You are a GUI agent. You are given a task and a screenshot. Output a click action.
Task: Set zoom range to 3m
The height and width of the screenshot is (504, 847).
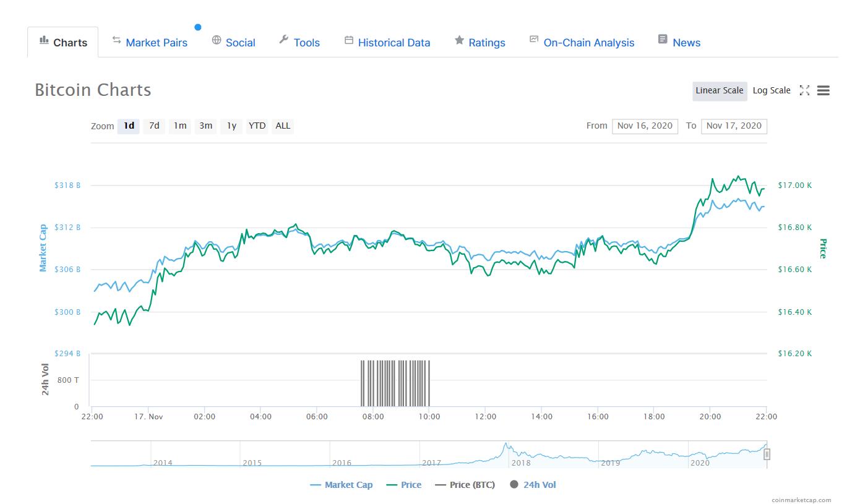point(205,126)
